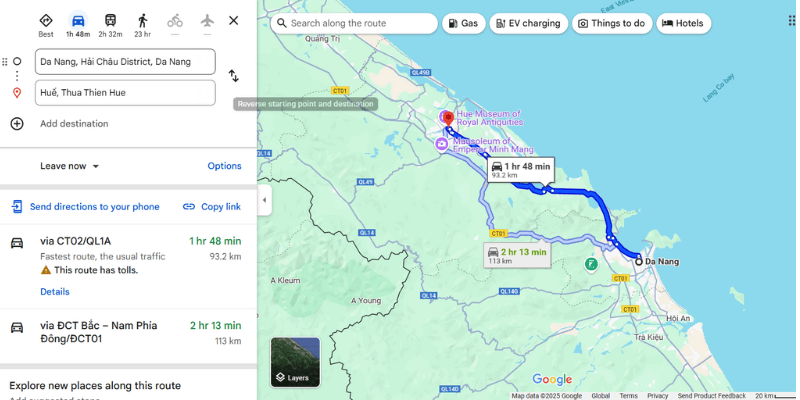
Task: Click the Add destination plus icon
Action: (17, 124)
